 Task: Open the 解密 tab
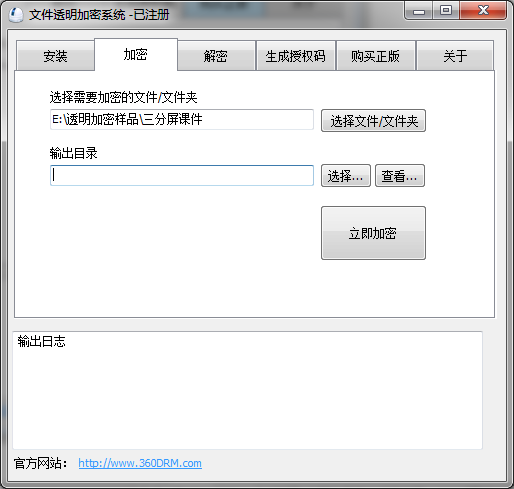(216, 56)
